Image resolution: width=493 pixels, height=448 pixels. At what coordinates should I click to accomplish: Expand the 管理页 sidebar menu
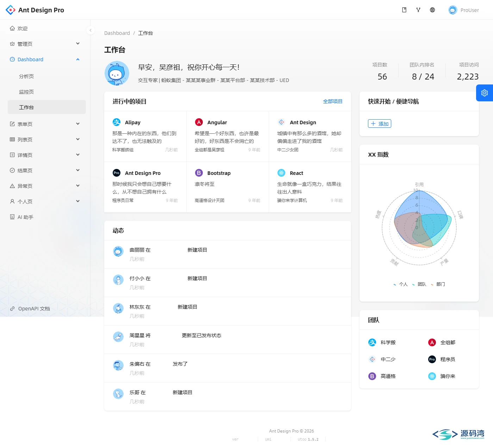pos(47,44)
